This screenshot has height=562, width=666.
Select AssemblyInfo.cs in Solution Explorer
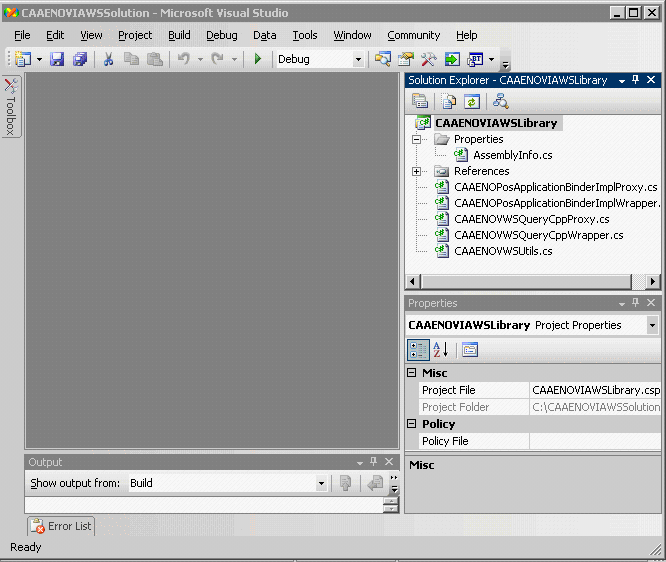[x=513, y=155]
